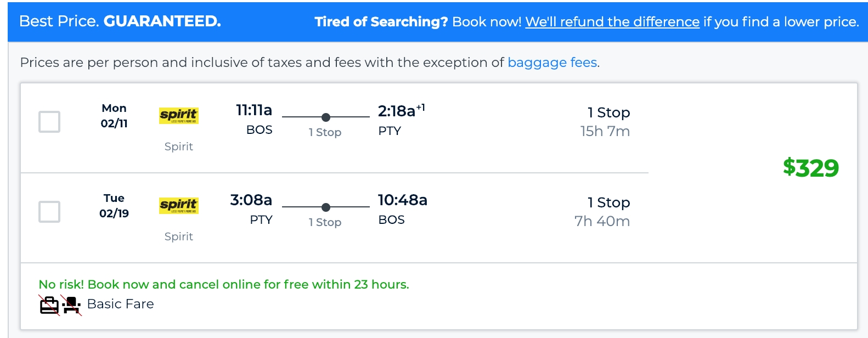Select the Tue 02/19 flight checkbox
Viewport: 868px width, 338px height.
pos(49,212)
